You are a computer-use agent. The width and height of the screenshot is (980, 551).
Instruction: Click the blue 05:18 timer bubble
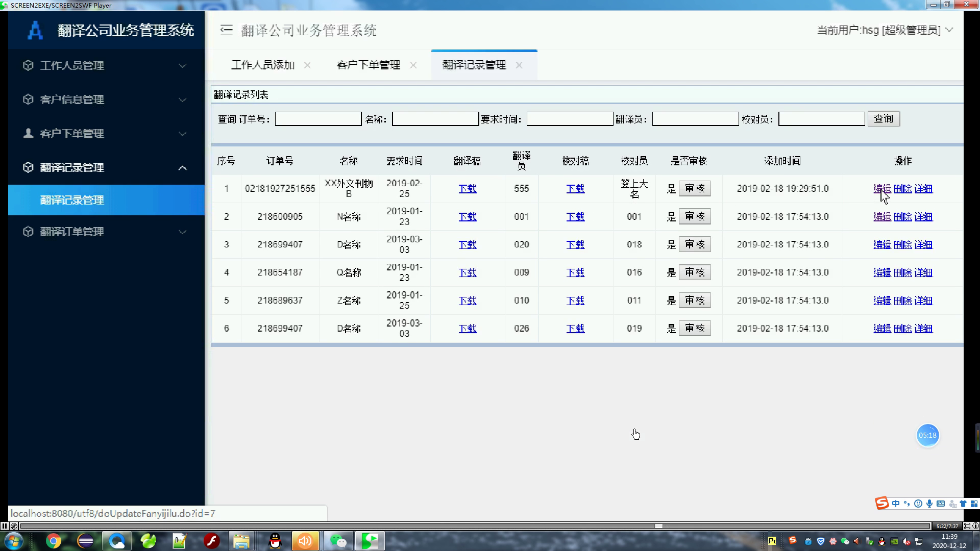(927, 435)
